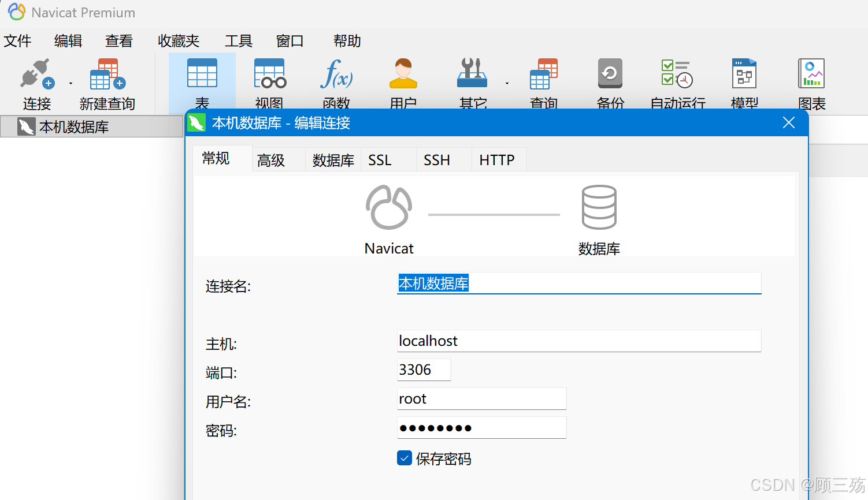Open the Model (模型) toolbar icon
The width and height of the screenshot is (868, 500).
click(x=744, y=73)
